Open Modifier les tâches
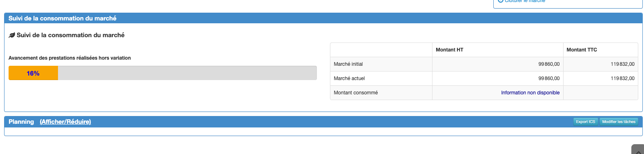This screenshot has width=644, height=154. [x=619, y=122]
